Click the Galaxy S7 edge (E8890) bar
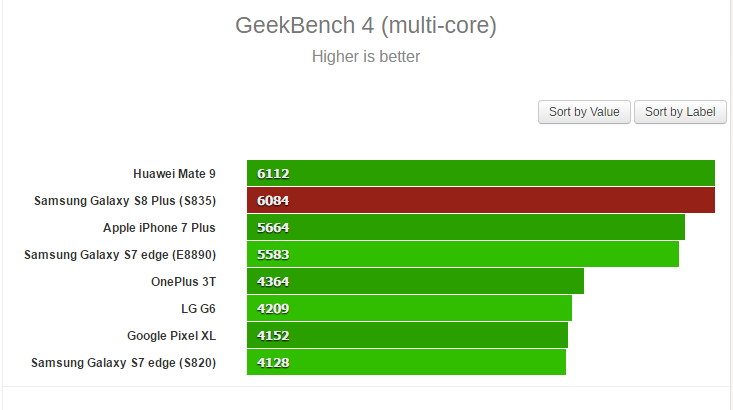Image resolution: width=733 pixels, height=410 pixels. [463, 254]
